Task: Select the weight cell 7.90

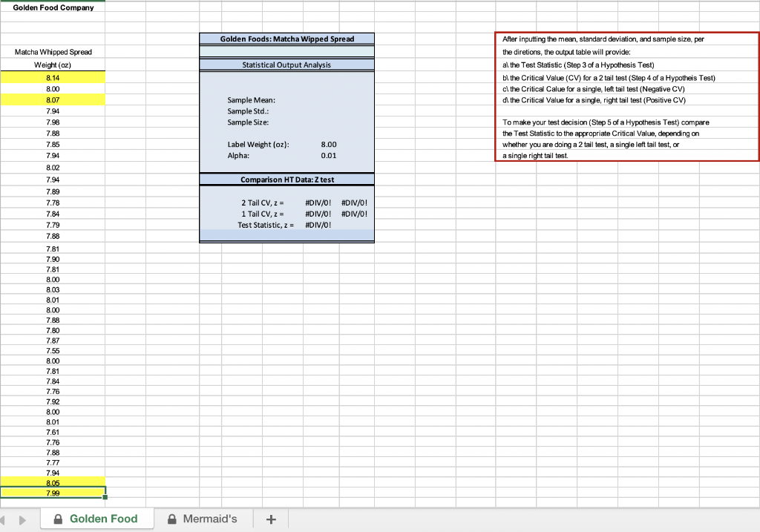Action: coord(53,259)
